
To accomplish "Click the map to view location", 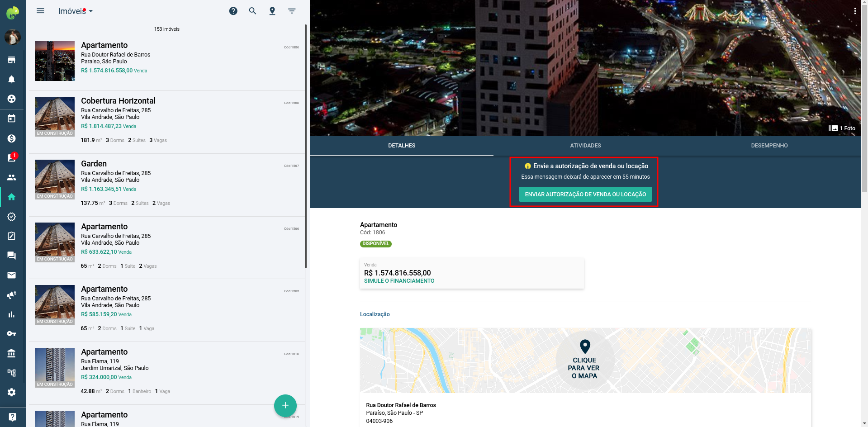I will (584, 361).
